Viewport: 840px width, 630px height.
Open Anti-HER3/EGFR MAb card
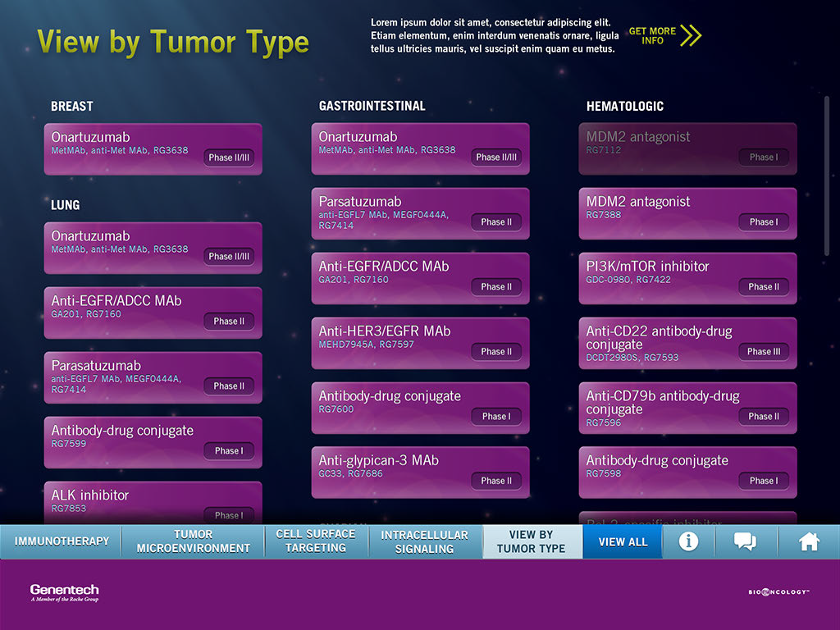coord(420,344)
